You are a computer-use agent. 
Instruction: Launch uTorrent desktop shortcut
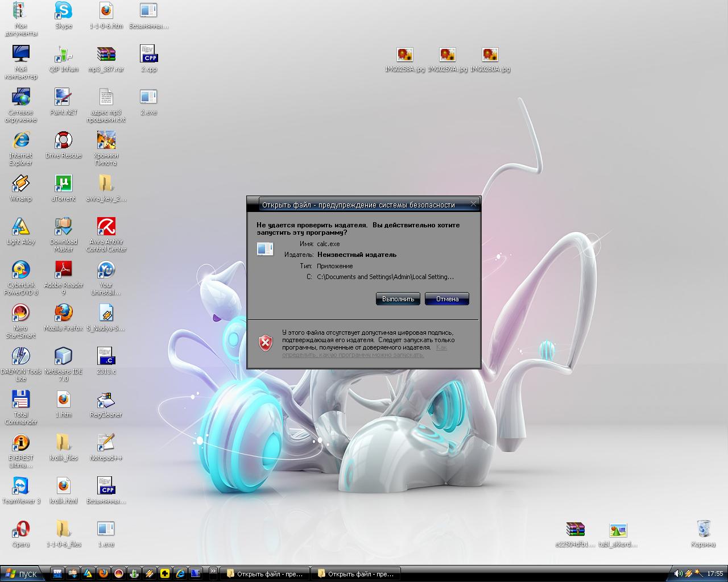click(x=64, y=189)
